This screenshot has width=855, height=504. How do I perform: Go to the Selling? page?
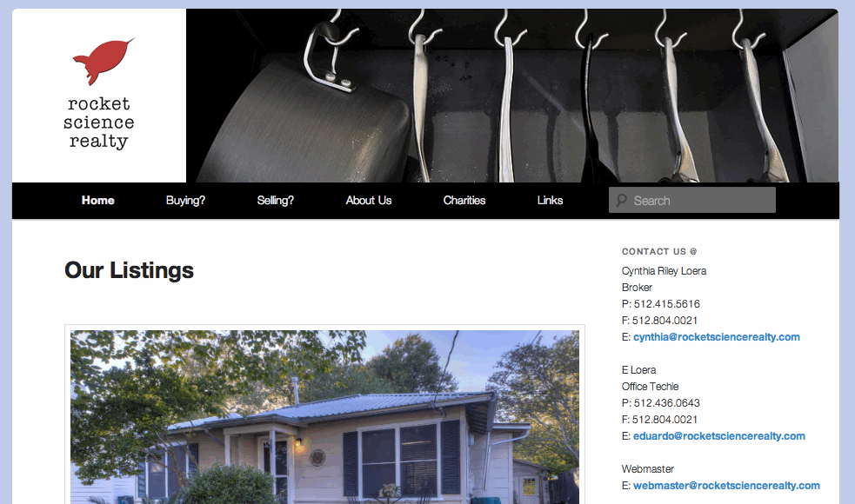pos(276,201)
